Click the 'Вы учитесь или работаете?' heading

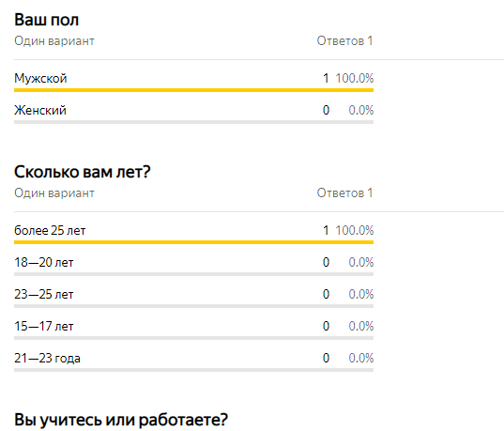(121, 420)
